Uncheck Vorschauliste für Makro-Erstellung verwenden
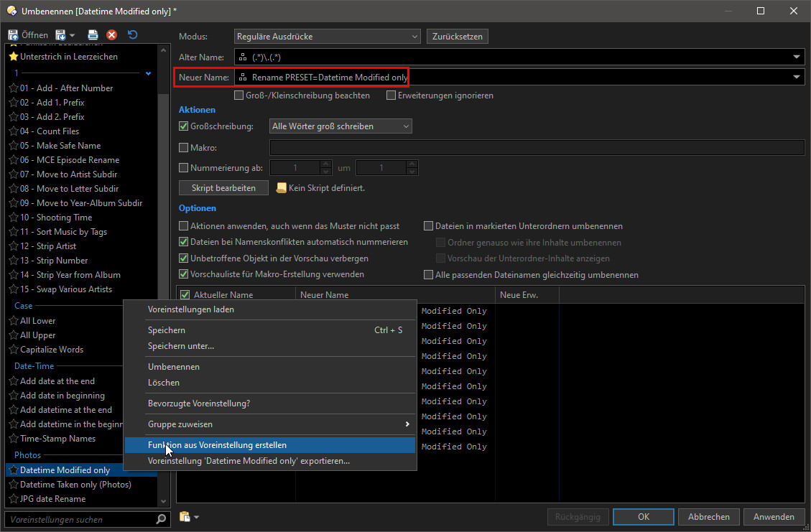The image size is (811, 532). [183, 274]
